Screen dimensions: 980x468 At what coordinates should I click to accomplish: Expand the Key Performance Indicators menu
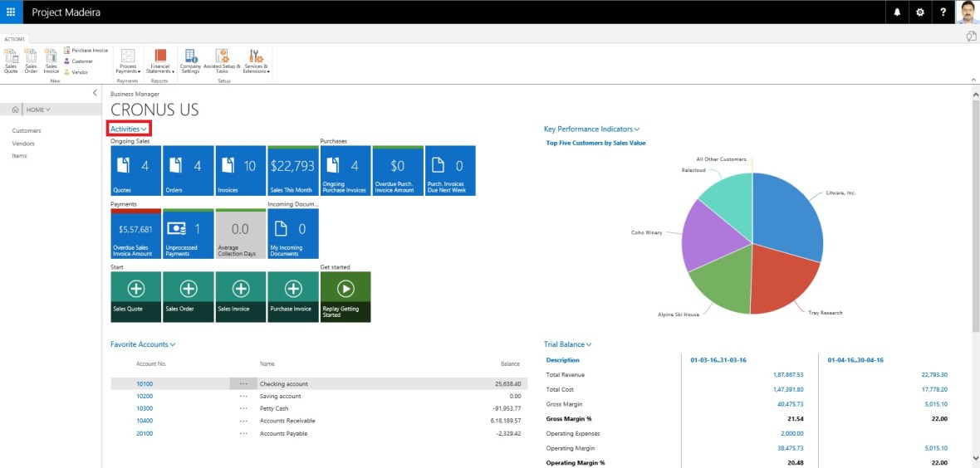point(591,129)
